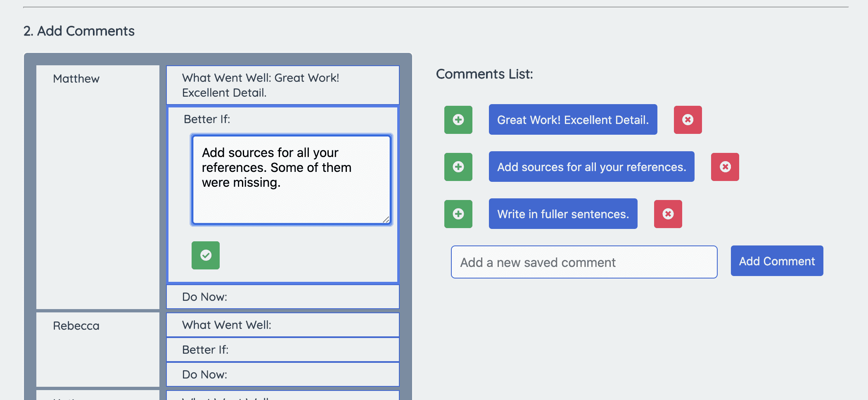Select Rebecca's "What Went Well:" field
868x400 pixels.
tap(282, 325)
